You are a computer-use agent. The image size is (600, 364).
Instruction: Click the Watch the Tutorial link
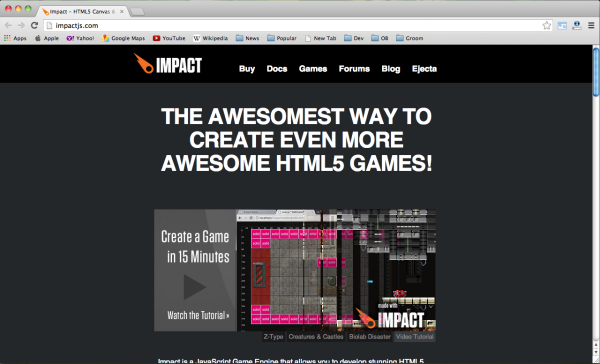coord(198,315)
